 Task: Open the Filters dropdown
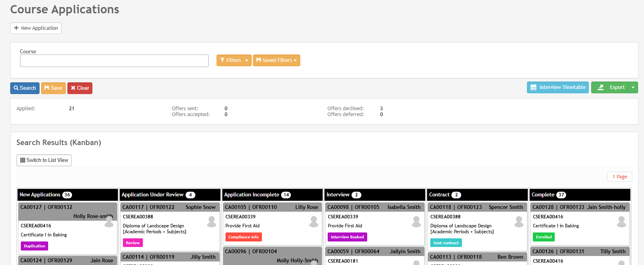point(234,60)
